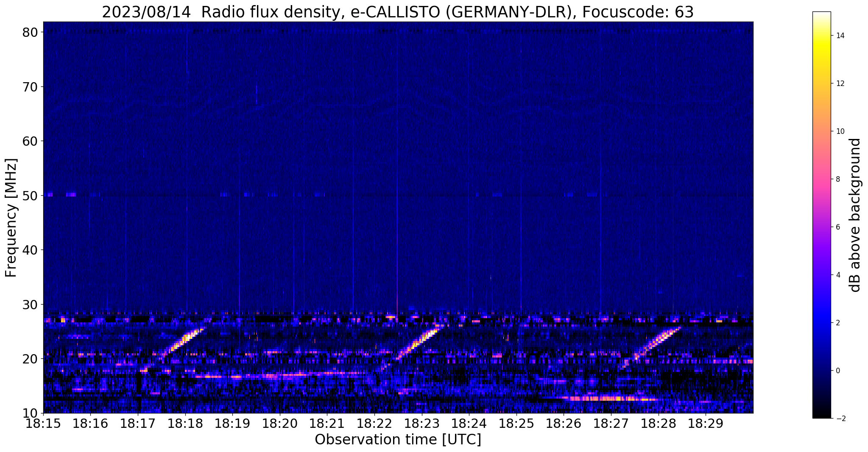Click the '18:29' time tick label
868x452 pixels.
click(x=706, y=423)
